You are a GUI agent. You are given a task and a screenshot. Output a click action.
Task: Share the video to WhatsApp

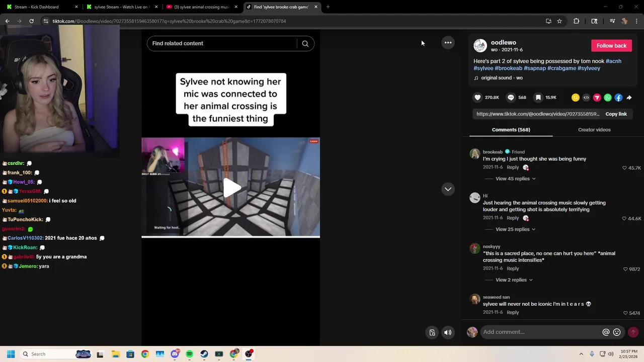(x=608, y=98)
